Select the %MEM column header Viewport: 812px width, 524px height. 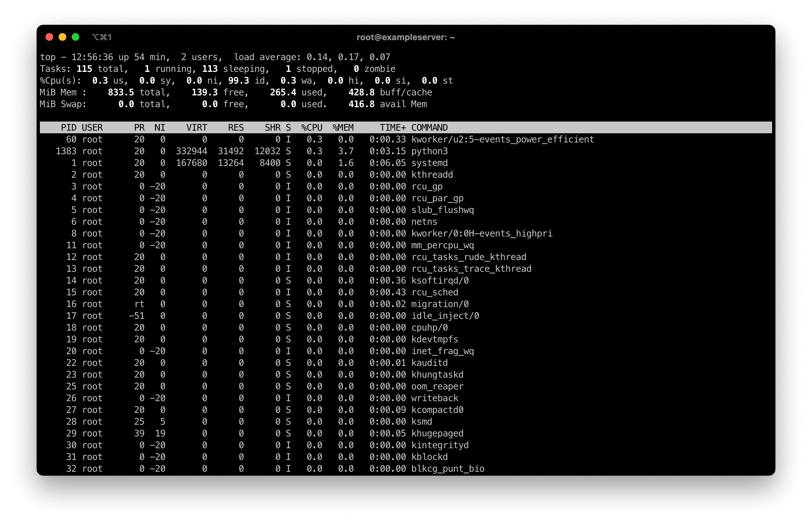[343, 127]
